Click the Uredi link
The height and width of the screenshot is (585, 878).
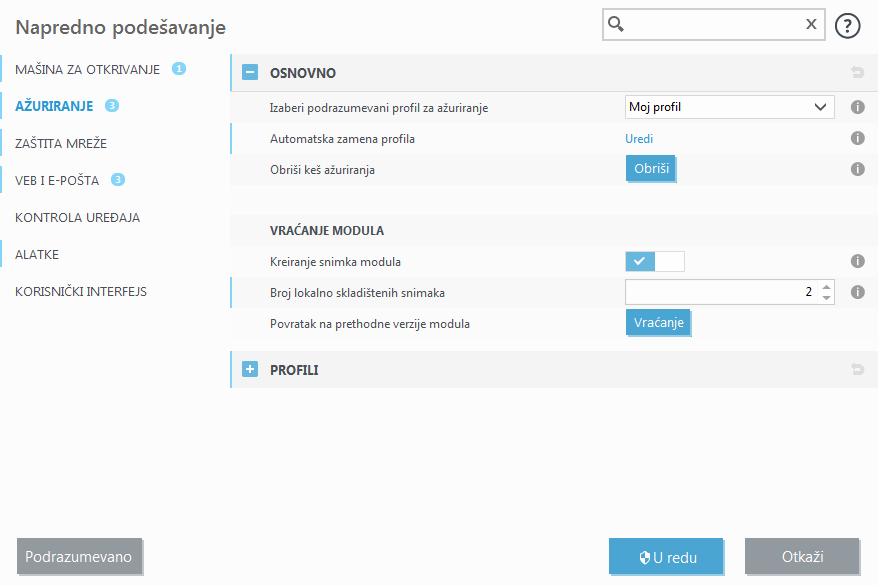pyautogui.click(x=639, y=139)
